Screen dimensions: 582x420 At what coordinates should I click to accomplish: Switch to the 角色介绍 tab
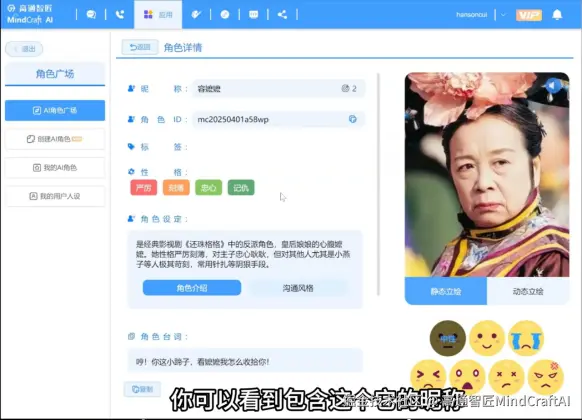pos(192,288)
